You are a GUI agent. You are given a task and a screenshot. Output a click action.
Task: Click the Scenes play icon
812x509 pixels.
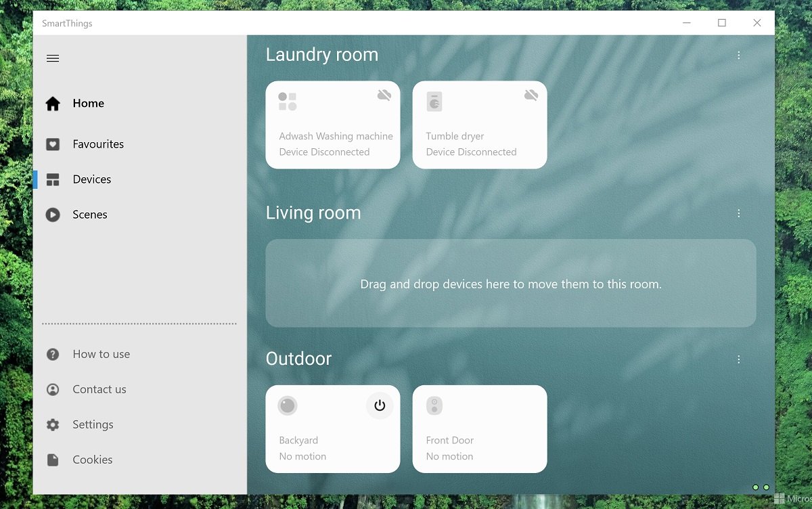click(53, 215)
